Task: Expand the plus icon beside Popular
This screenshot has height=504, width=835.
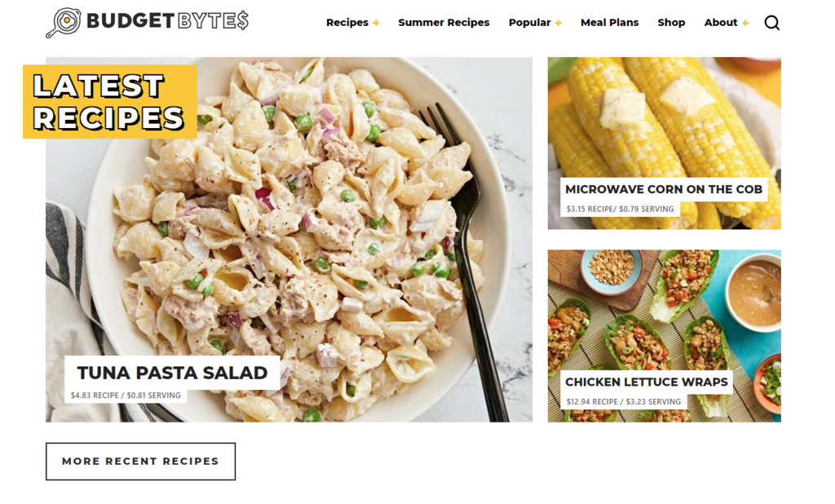Action: (x=558, y=23)
